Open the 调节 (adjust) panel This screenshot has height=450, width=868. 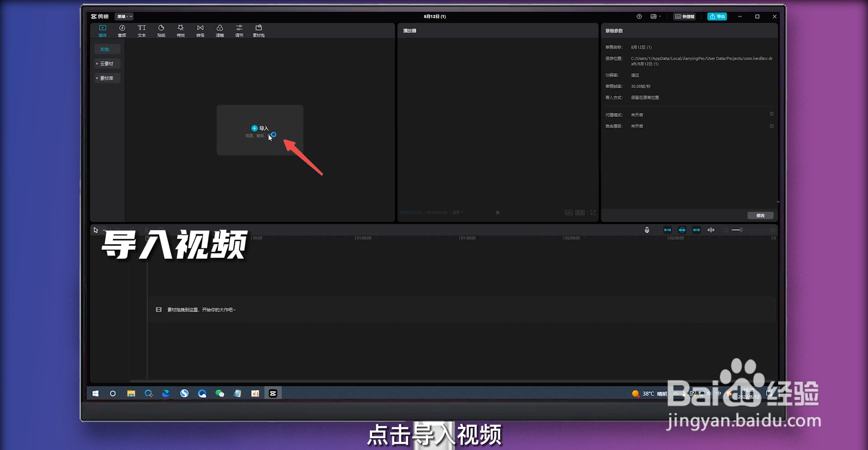[240, 31]
